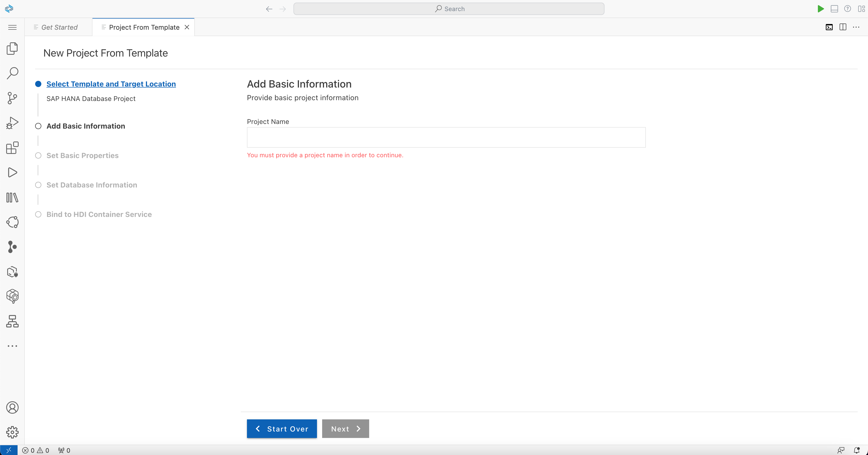Click the green Run button at top right
The image size is (868, 455).
[x=820, y=9]
